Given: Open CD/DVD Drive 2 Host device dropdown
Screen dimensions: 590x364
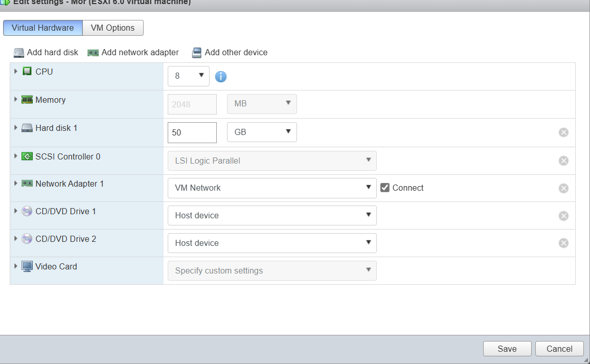Looking at the screenshot, I should (x=272, y=243).
